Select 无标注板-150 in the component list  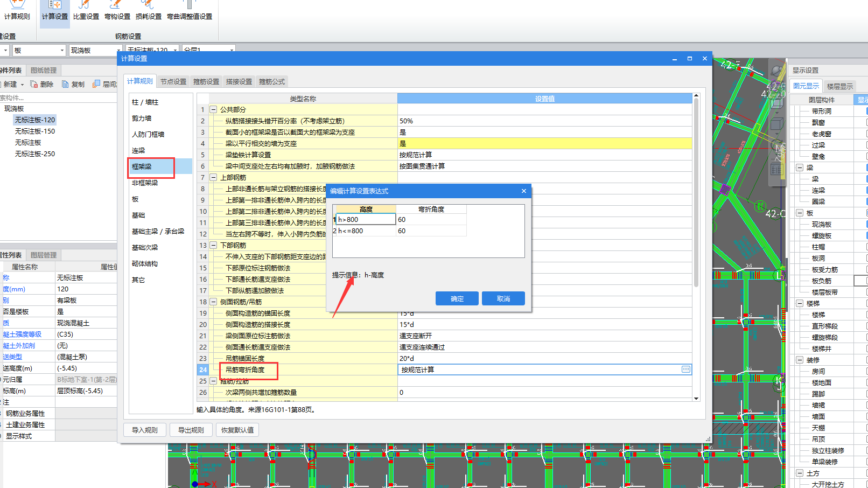point(35,131)
